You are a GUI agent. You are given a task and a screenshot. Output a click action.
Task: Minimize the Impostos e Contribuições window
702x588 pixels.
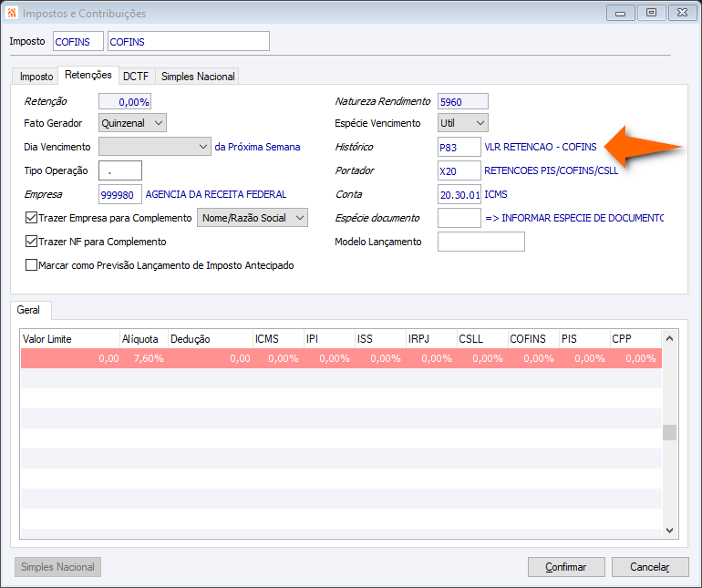(x=621, y=13)
